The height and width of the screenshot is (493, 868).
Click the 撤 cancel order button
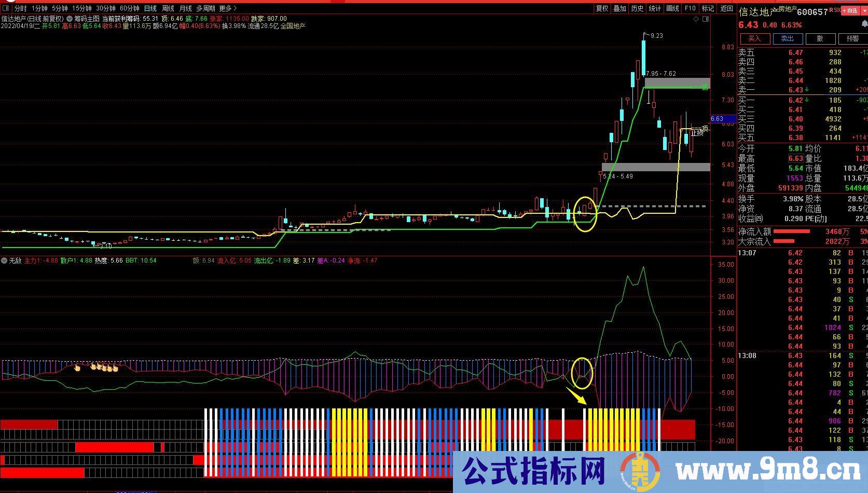click(820, 39)
